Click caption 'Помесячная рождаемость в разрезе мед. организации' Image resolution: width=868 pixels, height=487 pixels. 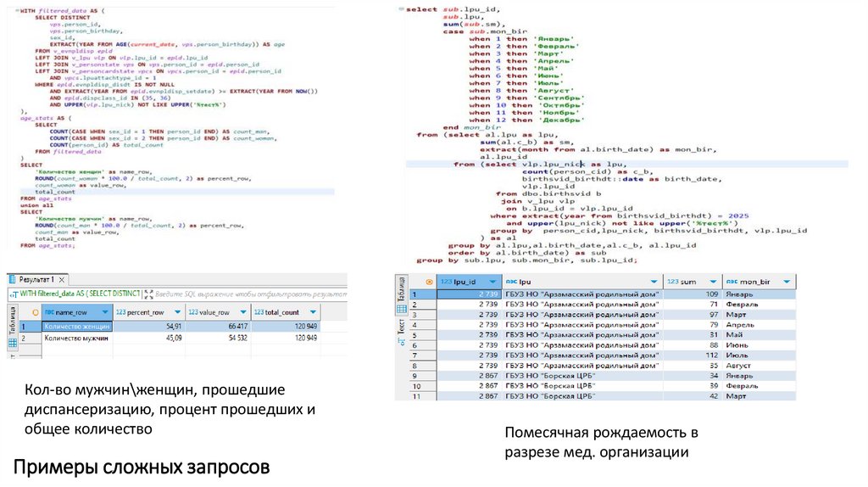click(x=601, y=442)
